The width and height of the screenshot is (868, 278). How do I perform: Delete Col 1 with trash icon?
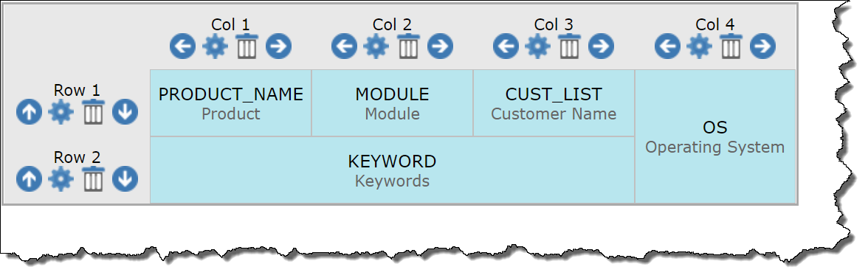pyautogui.click(x=247, y=46)
